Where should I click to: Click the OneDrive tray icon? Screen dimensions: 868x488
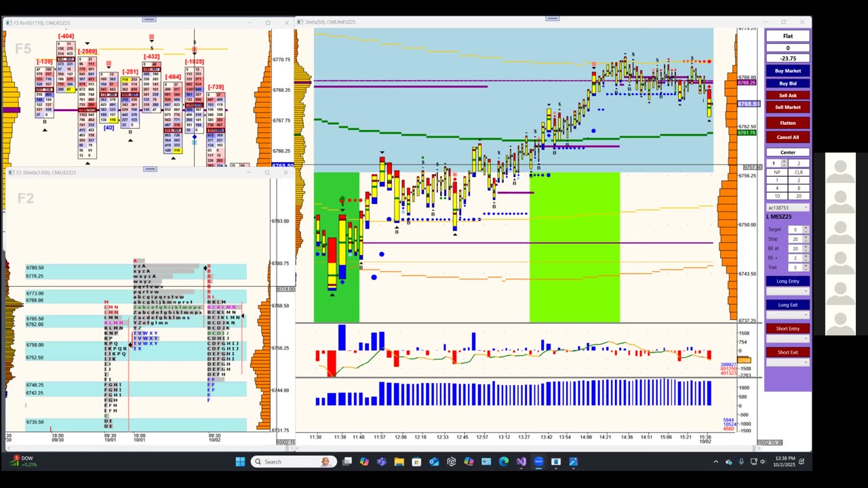(729, 462)
